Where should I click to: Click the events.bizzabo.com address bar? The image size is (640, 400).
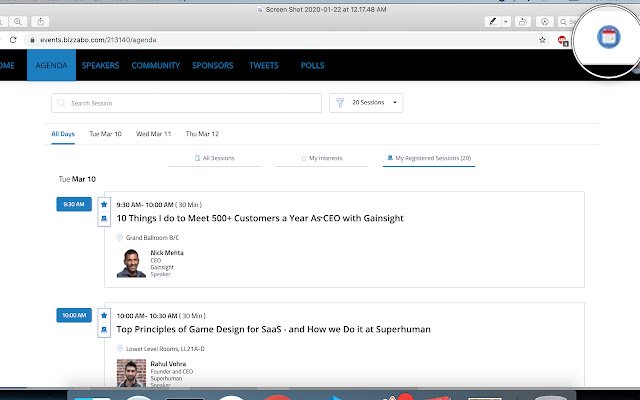286,40
